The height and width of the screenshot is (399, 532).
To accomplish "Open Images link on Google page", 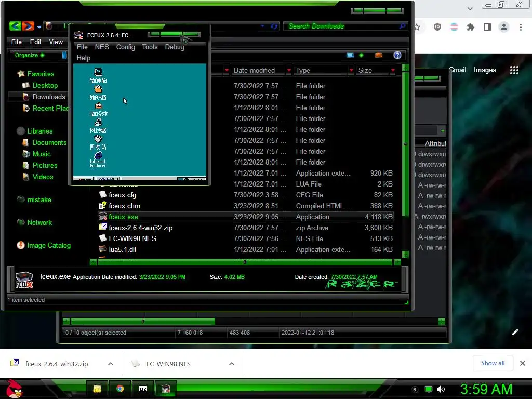I will point(485,70).
